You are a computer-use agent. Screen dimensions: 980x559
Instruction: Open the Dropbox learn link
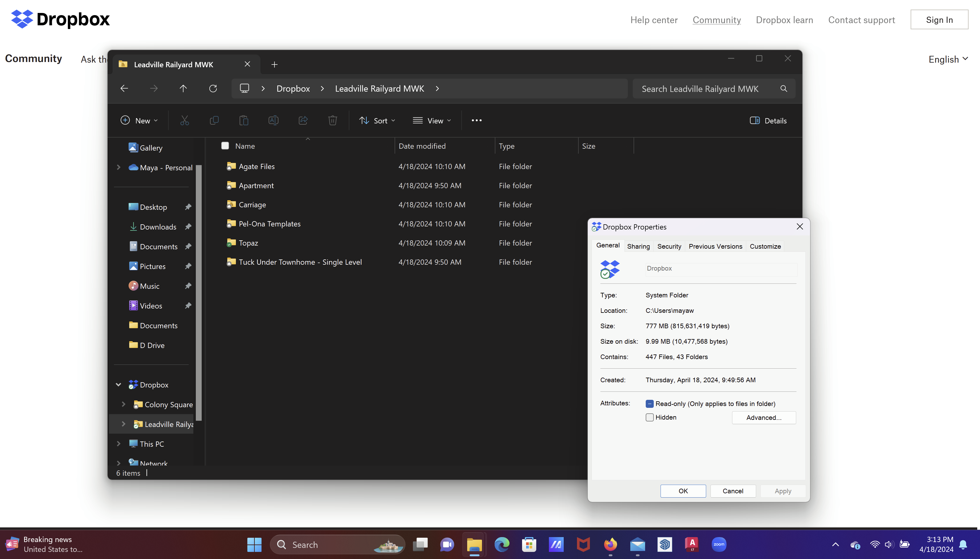click(x=784, y=19)
